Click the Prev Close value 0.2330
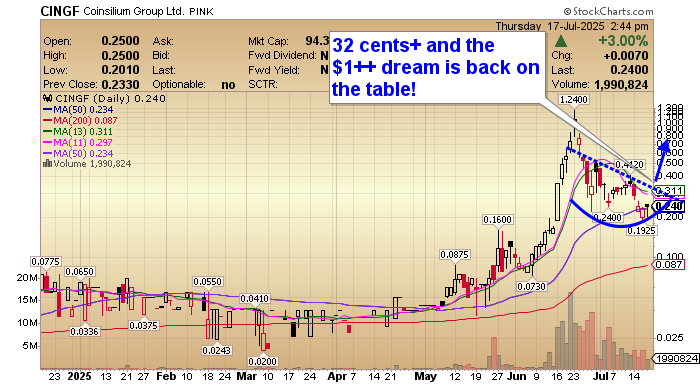700x385 pixels. (120, 84)
